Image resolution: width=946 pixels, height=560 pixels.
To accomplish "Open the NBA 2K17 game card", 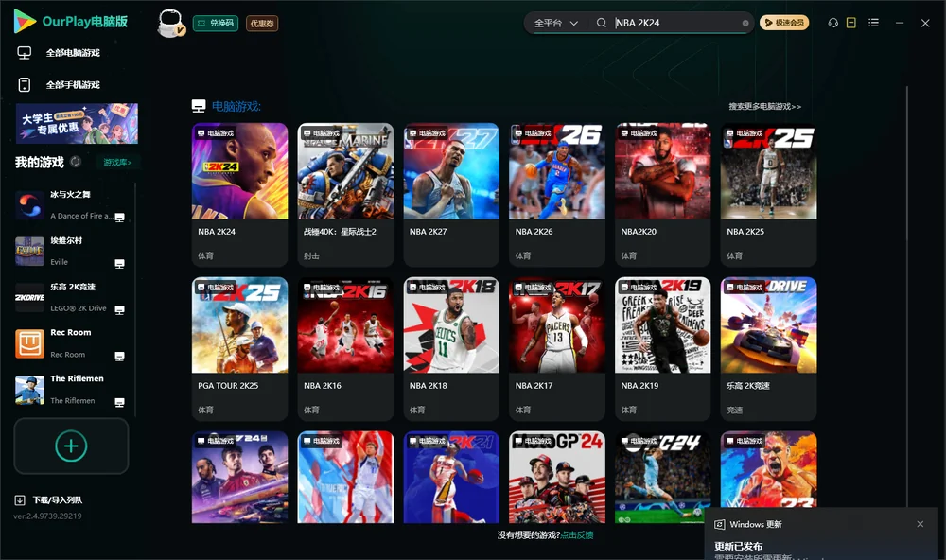I will [x=557, y=349].
